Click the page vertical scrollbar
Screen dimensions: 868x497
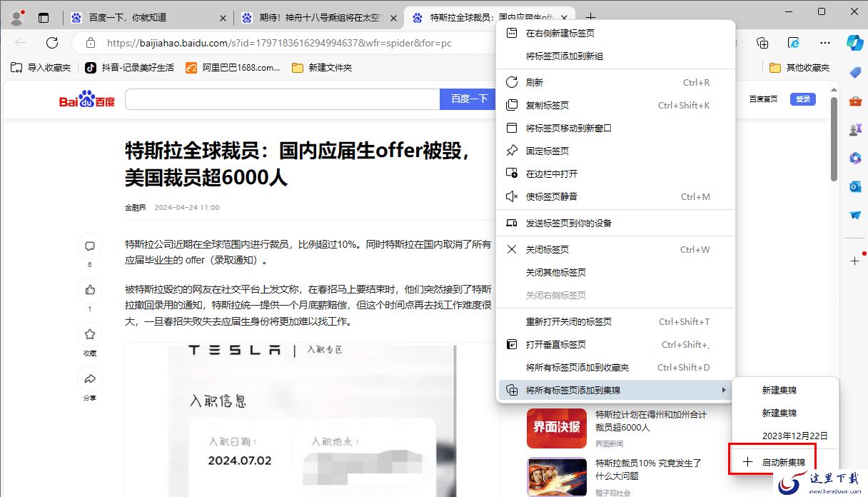coord(834,139)
